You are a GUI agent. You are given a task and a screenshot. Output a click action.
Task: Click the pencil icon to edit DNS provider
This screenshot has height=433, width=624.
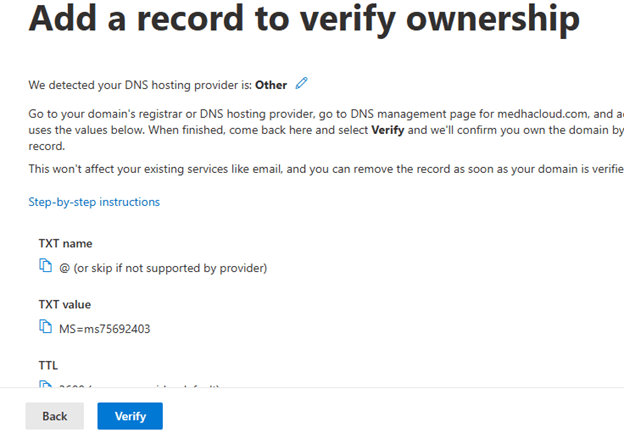(302, 83)
